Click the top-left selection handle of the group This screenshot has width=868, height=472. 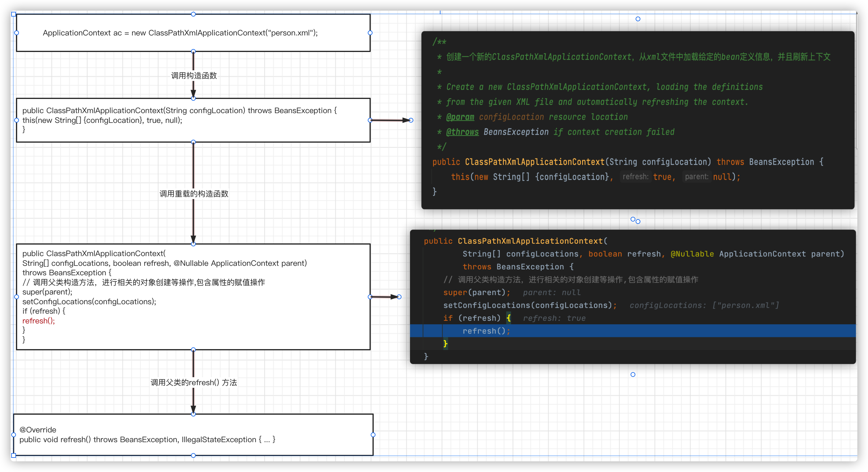click(14, 14)
